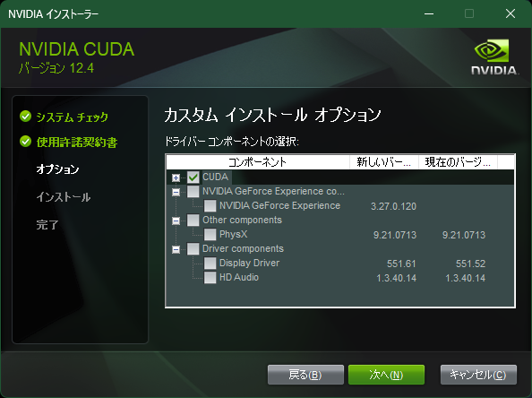Click the NVIDIA eye logo
The height and width of the screenshot is (398, 532).
coord(492,50)
